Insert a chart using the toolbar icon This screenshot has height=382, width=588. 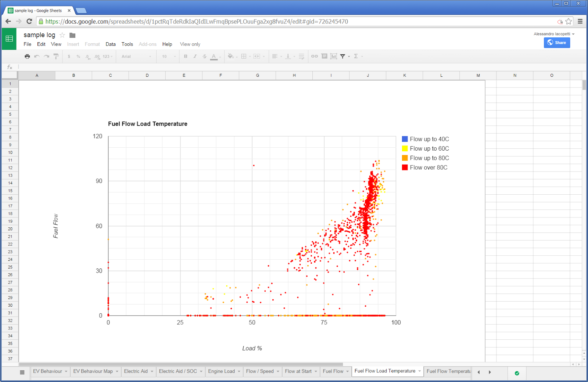pyautogui.click(x=334, y=56)
